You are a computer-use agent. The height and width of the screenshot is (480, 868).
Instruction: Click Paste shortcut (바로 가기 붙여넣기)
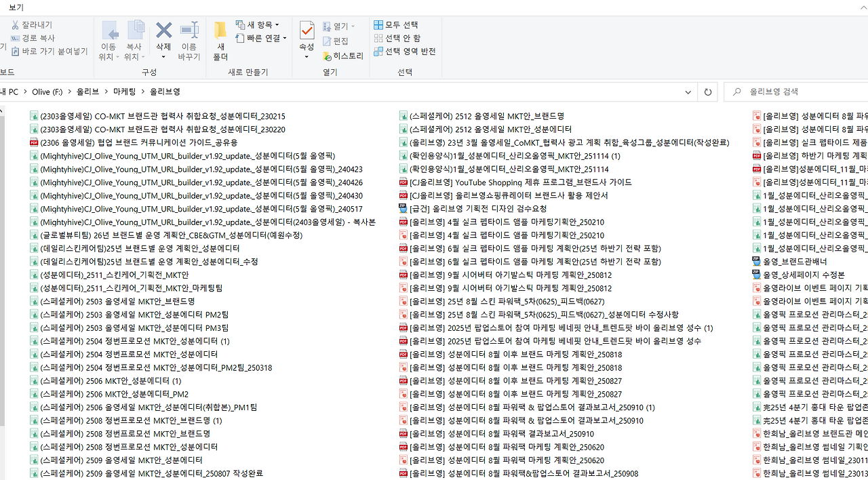(x=50, y=51)
